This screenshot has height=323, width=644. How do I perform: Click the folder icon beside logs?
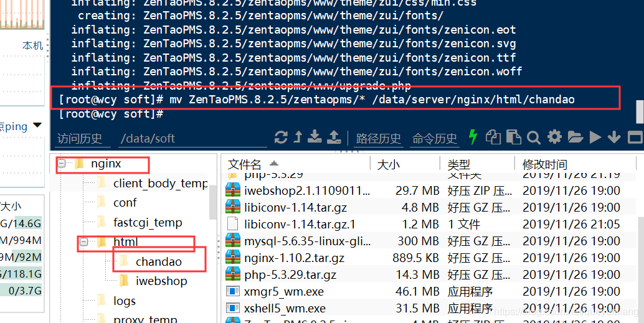pos(102,301)
